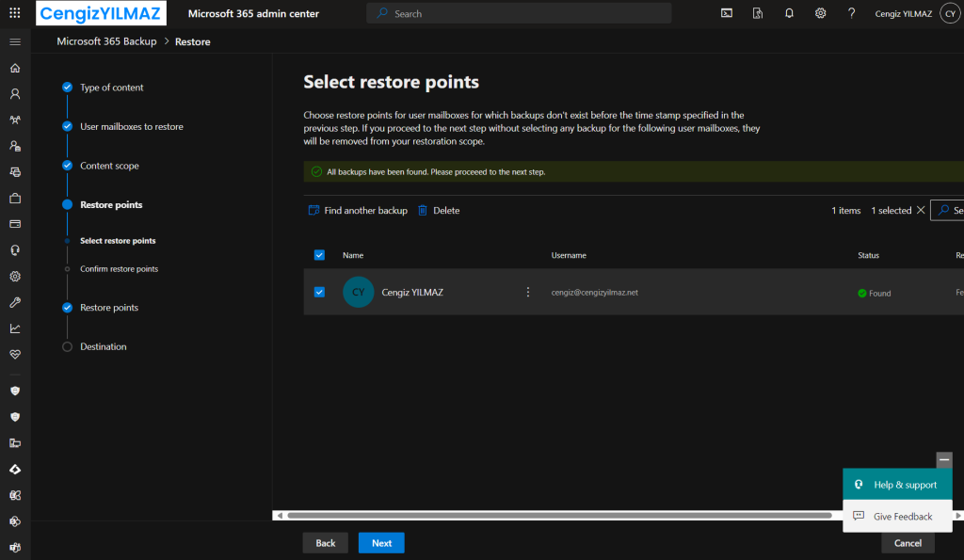Toggle the select-all checkbox in header row
Screen dimensions: 964x560
tap(319, 255)
